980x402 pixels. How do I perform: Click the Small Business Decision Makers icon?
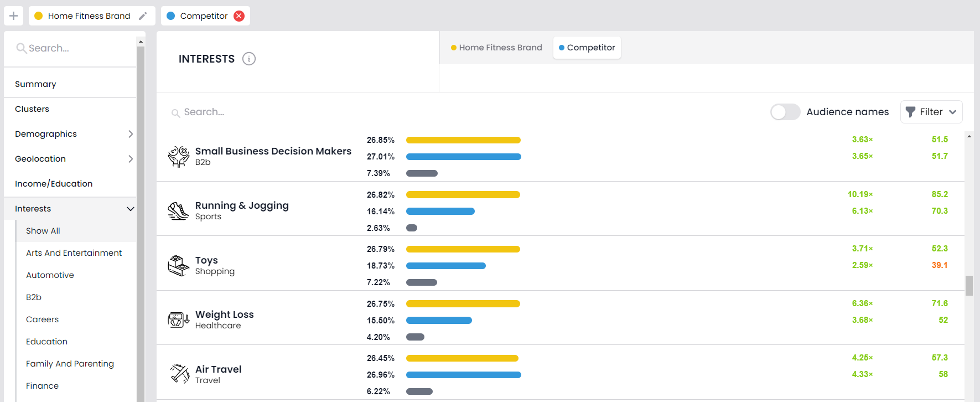tap(178, 157)
